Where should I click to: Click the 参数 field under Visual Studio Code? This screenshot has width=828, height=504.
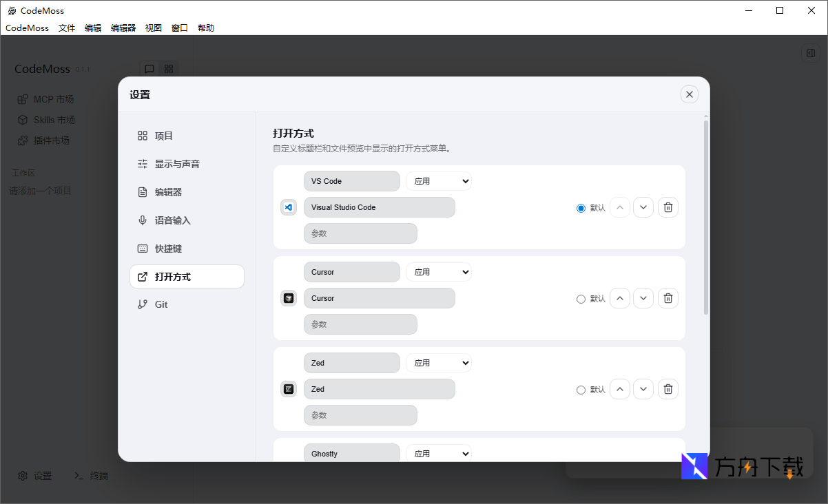click(x=360, y=233)
